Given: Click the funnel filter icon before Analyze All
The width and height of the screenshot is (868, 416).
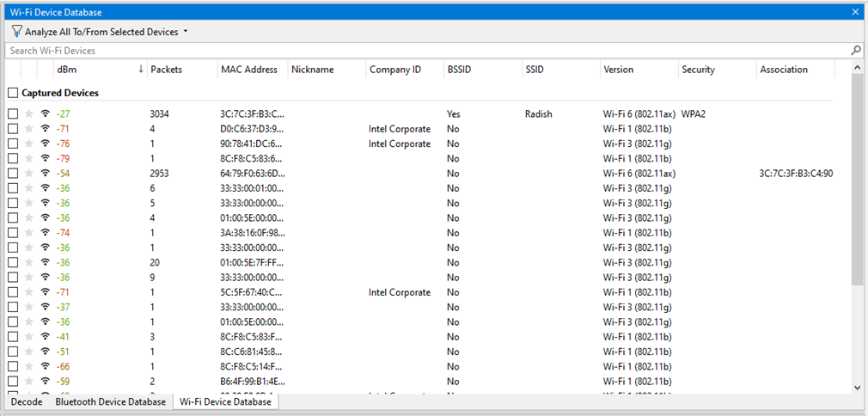Looking at the screenshot, I should click(x=16, y=32).
